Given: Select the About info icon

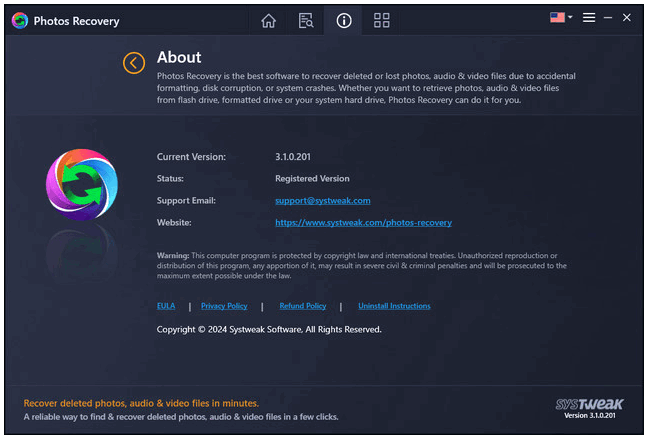Looking at the screenshot, I should [344, 20].
